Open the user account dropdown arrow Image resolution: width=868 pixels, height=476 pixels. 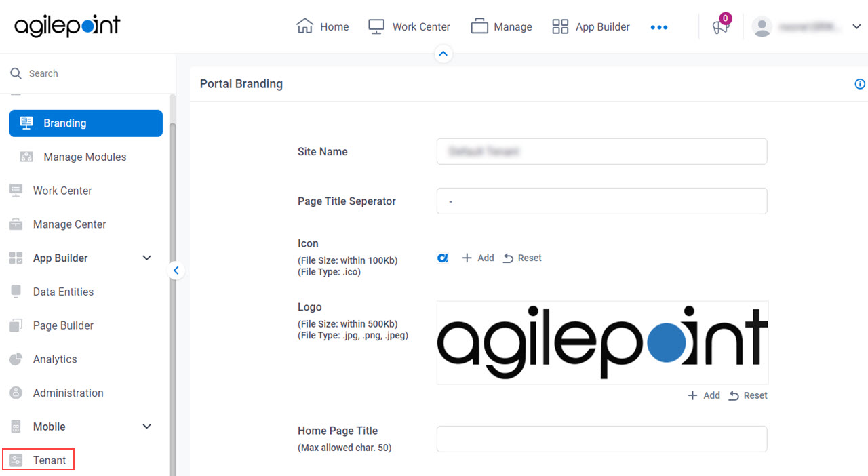[x=855, y=27]
